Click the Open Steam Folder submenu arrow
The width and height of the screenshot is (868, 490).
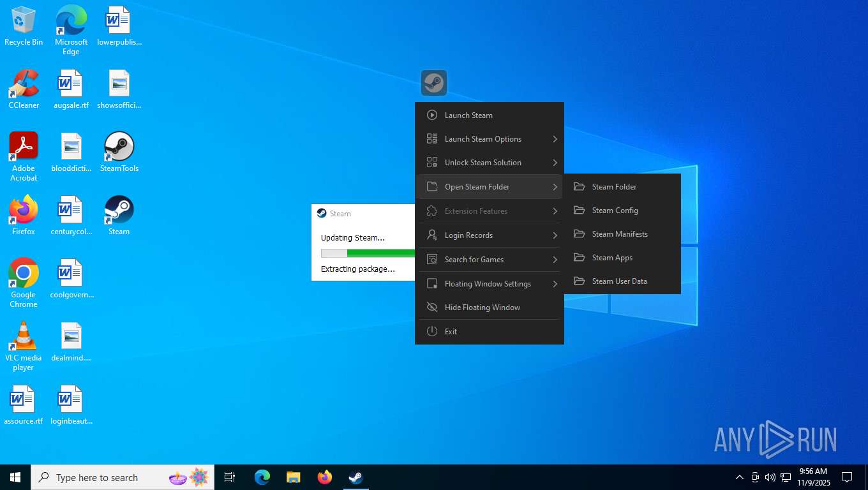[555, 186]
